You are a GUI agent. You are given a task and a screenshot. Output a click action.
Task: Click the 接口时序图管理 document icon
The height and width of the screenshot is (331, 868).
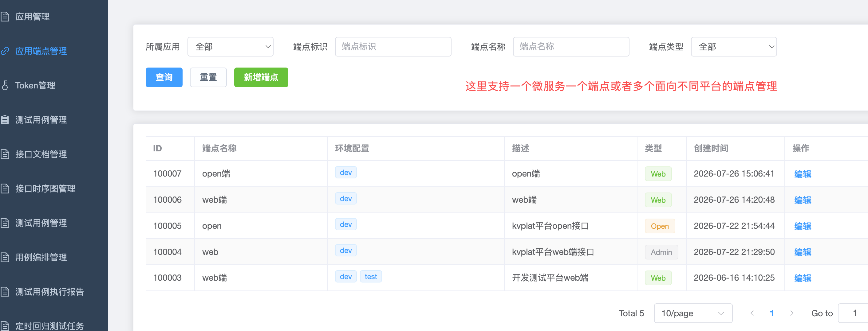(5, 189)
